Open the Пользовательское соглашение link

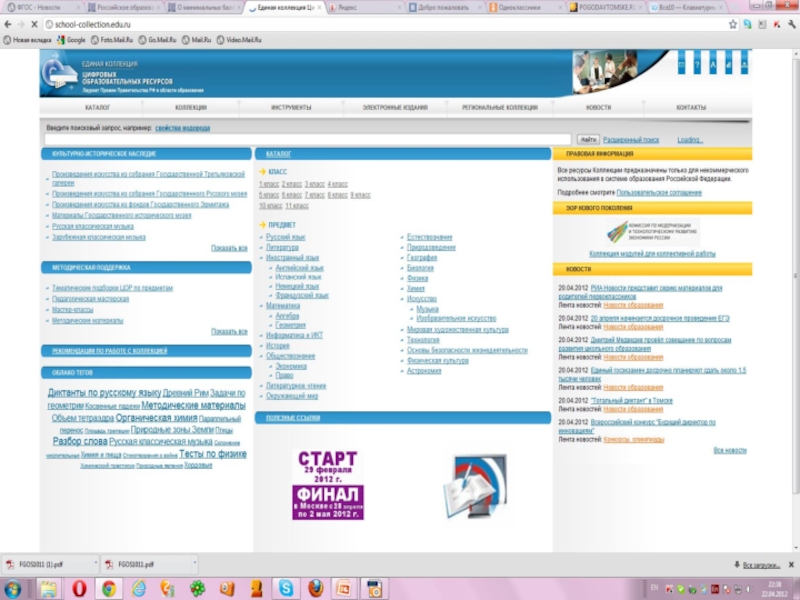pos(659,193)
